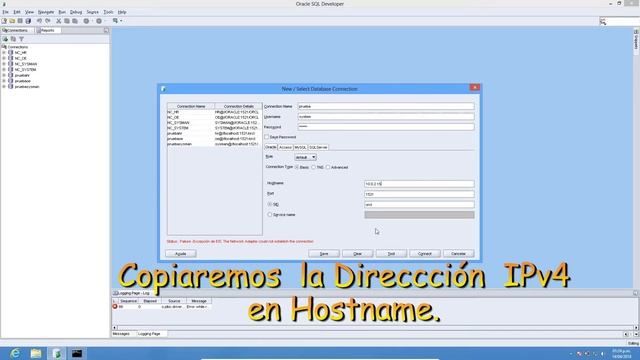Click the New file toolbar icon

[x=4, y=21]
